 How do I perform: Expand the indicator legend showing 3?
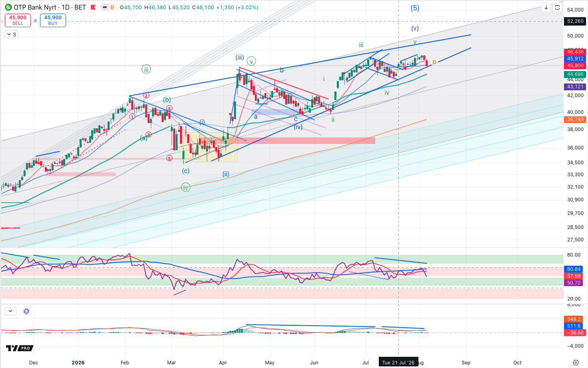coord(11,34)
